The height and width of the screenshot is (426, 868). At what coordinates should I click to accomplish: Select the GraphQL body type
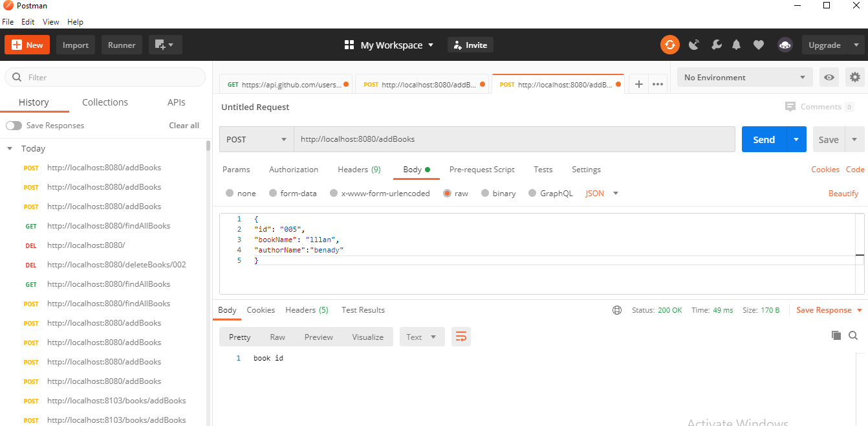tap(532, 193)
